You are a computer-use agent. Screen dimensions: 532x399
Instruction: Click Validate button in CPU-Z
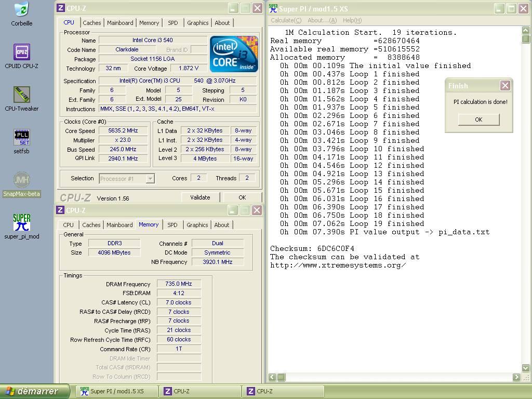tap(200, 197)
